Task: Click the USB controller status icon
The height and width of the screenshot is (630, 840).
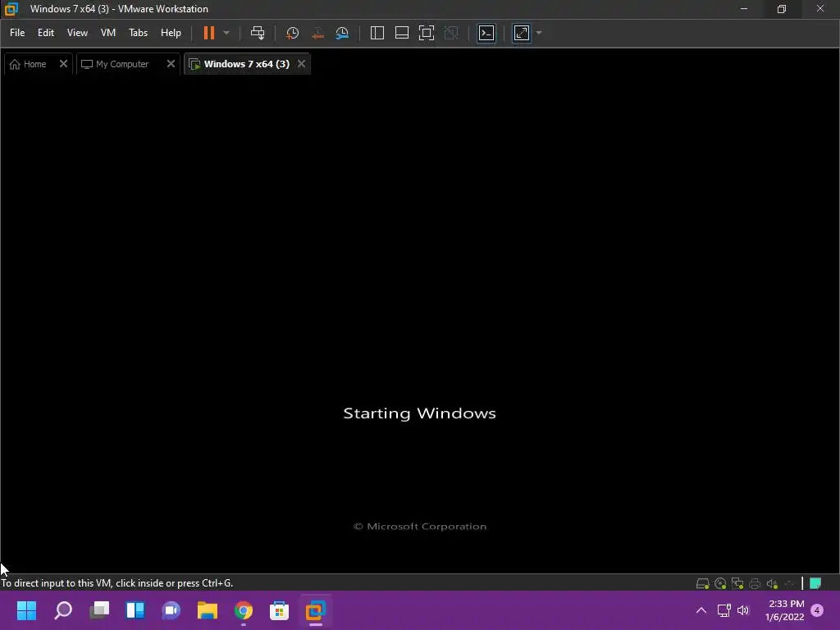Action: 788,583
